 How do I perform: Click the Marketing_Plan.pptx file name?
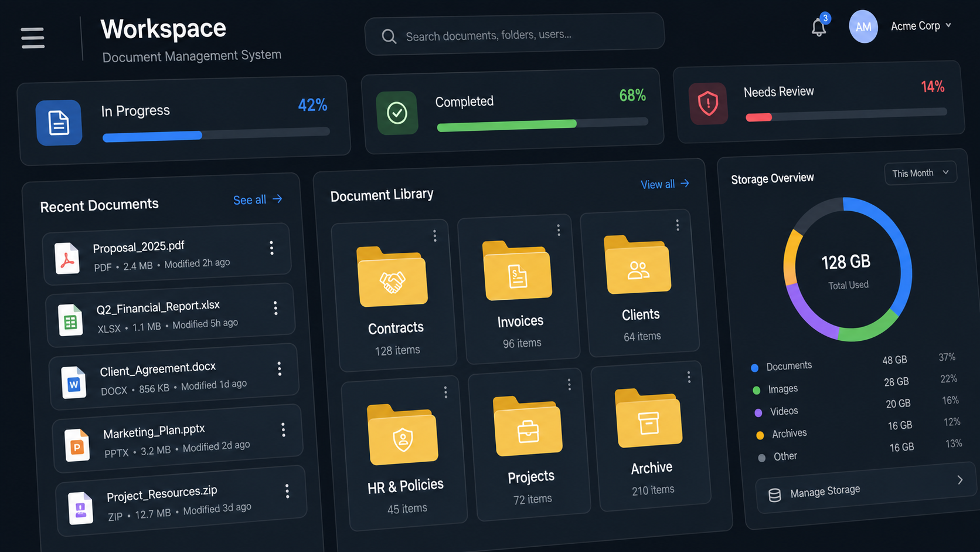tap(154, 432)
